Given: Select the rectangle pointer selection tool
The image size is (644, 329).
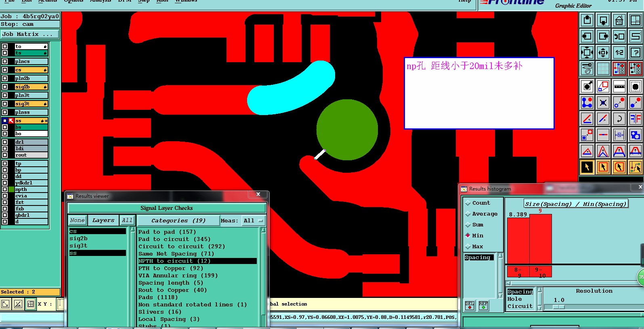Looking at the screenshot, I should pos(603,167).
